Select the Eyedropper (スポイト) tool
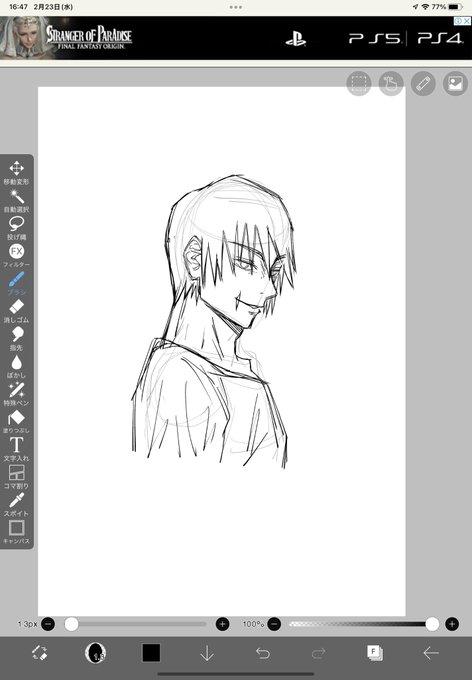The width and height of the screenshot is (472, 680). 16,504
